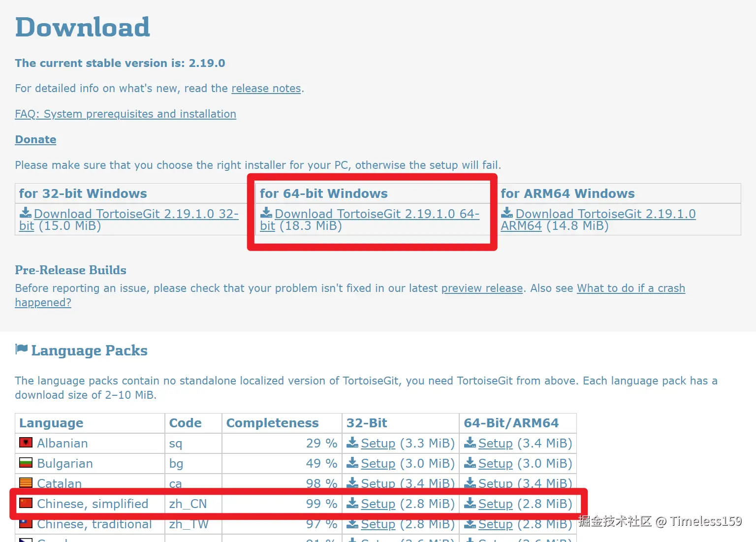The height and width of the screenshot is (542, 756).
Task: Click 'The current stable version is: 2.19.0' text
Action: tap(120, 63)
